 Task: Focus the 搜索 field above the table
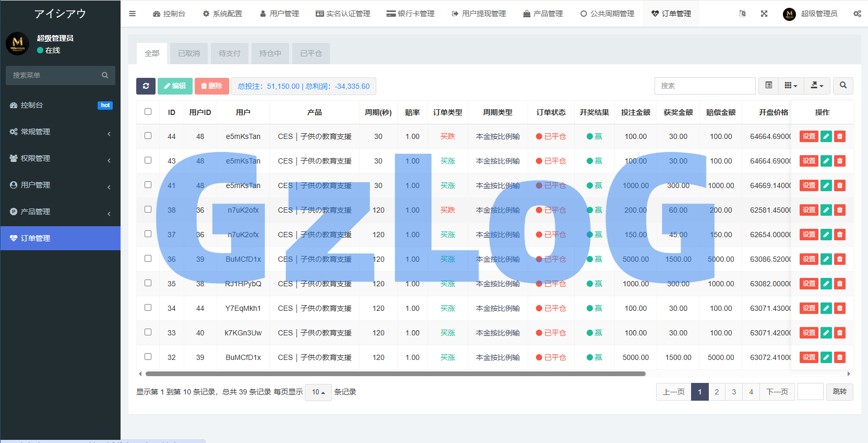point(705,86)
